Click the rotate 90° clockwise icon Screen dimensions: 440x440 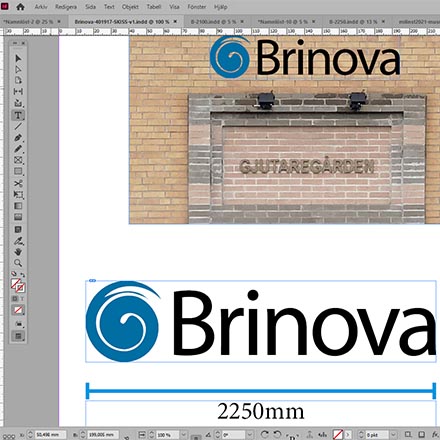tap(265, 434)
